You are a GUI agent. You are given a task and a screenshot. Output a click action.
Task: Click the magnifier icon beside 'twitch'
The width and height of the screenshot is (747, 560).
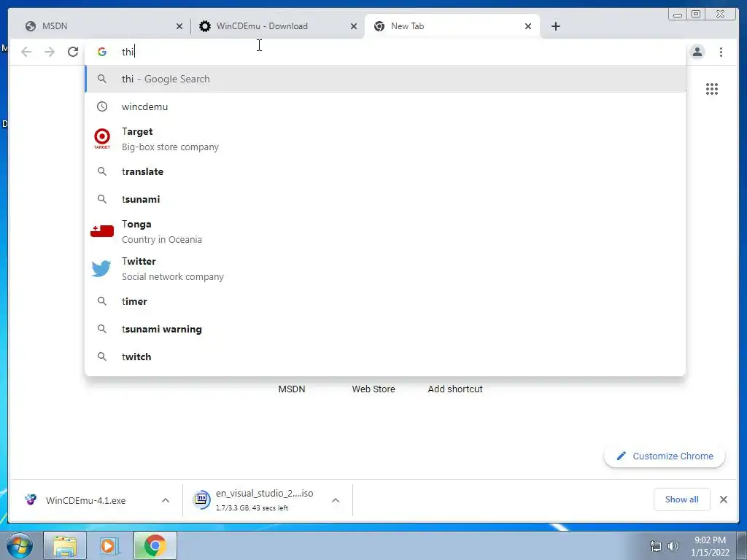click(x=102, y=356)
